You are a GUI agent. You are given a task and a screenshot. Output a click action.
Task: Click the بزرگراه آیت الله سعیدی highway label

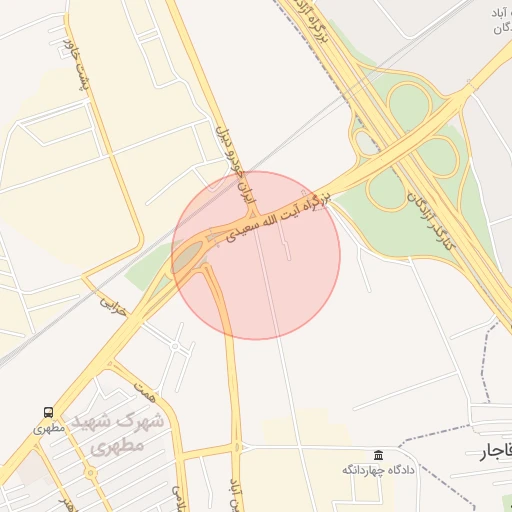(279, 217)
